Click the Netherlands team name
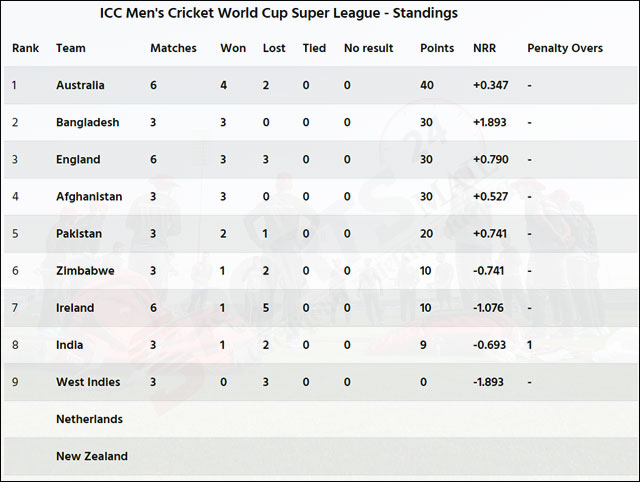The image size is (640, 482). pos(89,420)
